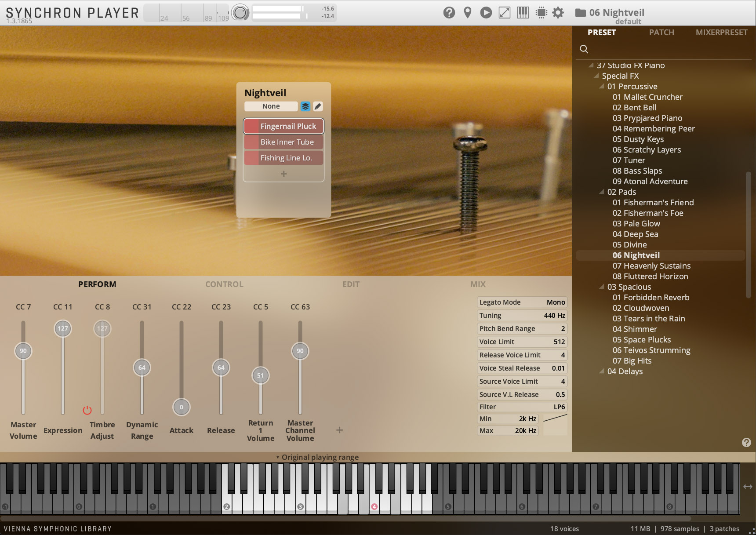756x535 pixels.
Task: Click the pencil edit icon under Nightveil
Action: (318, 106)
